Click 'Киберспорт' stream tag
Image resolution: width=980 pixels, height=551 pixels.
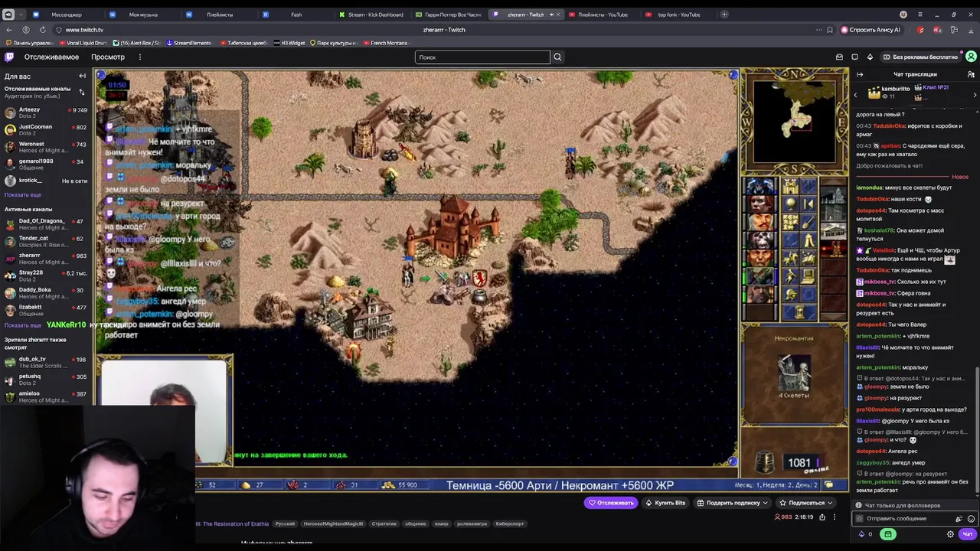coord(510,523)
